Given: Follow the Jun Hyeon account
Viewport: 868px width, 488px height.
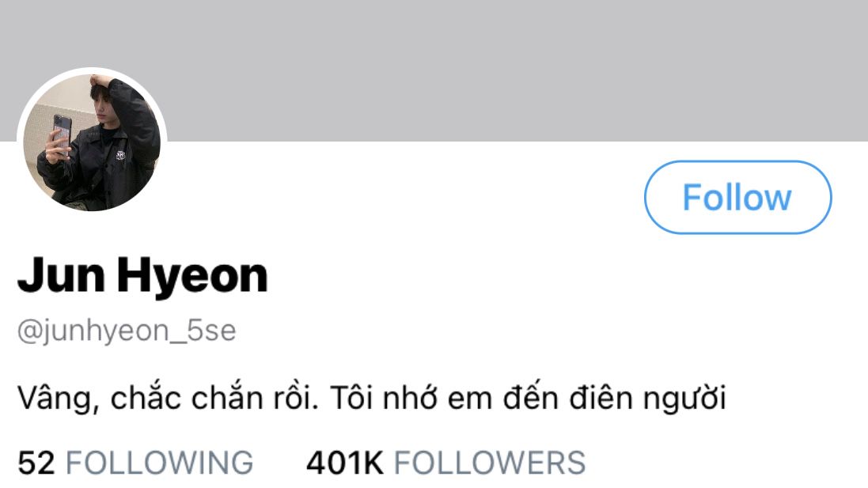Looking at the screenshot, I should click(738, 198).
